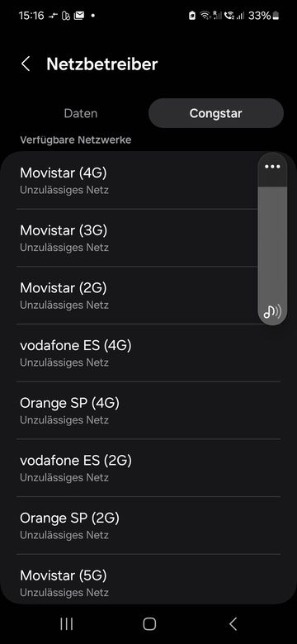This screenshot has width=297, height=644.
Task: Select Movistar (4G) network
Action: [137, 180]
